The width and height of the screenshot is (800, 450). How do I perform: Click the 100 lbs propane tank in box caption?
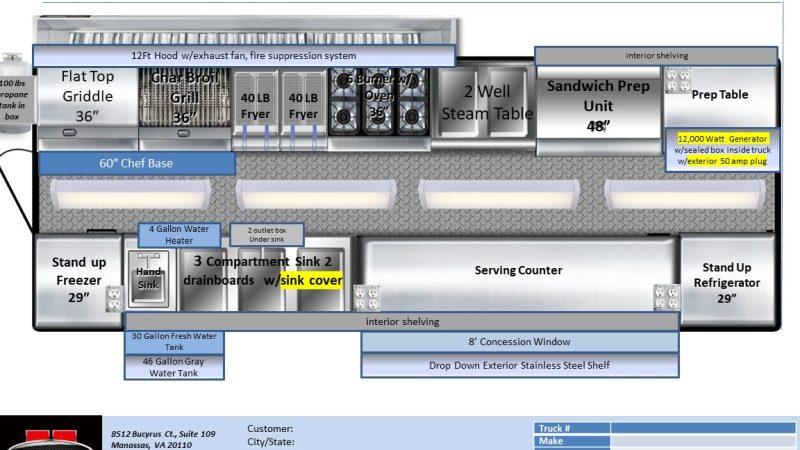(x=13, y=100)
